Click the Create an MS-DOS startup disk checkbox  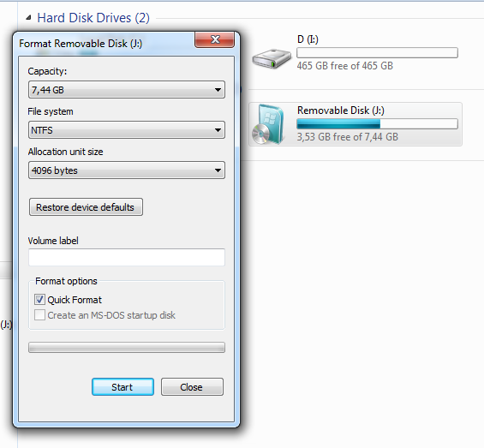[x=39, y=315]
